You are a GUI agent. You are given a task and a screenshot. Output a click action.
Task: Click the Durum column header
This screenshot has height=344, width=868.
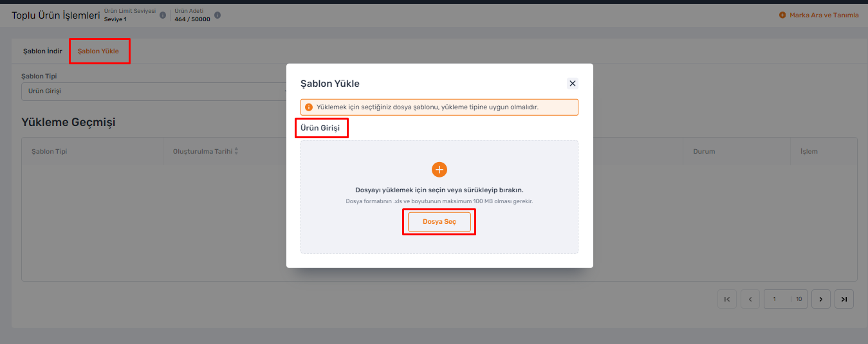704,152
